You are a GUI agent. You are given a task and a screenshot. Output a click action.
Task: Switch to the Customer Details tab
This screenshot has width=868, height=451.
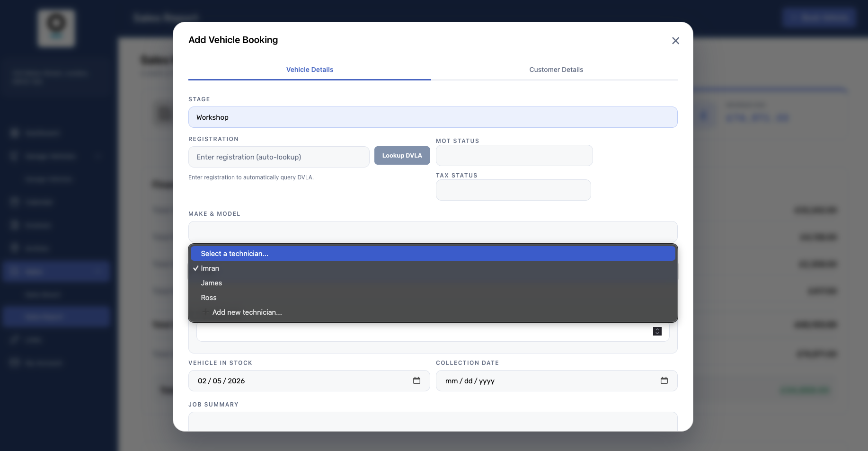click(x=556, y=70)
